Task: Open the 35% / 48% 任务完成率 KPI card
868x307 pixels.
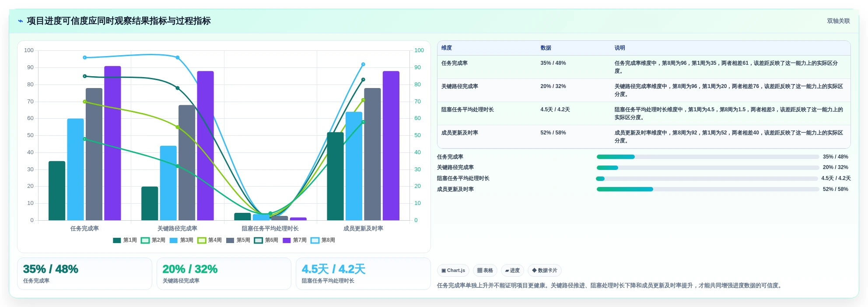Action: (84, 274)
